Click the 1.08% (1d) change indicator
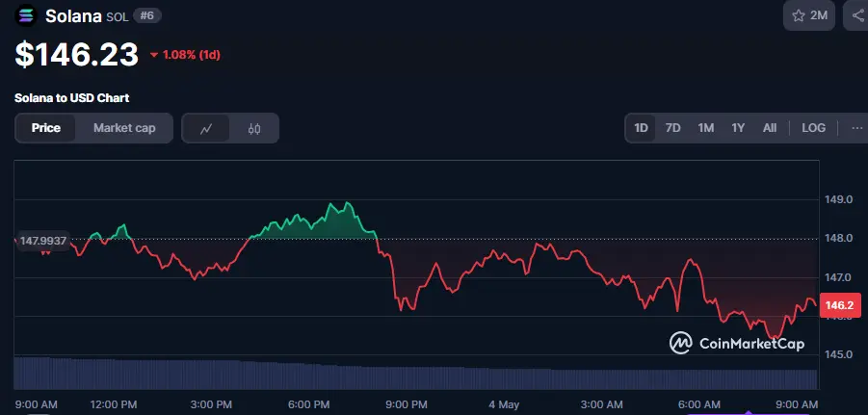The image size is (868, 415). (185, 55)
